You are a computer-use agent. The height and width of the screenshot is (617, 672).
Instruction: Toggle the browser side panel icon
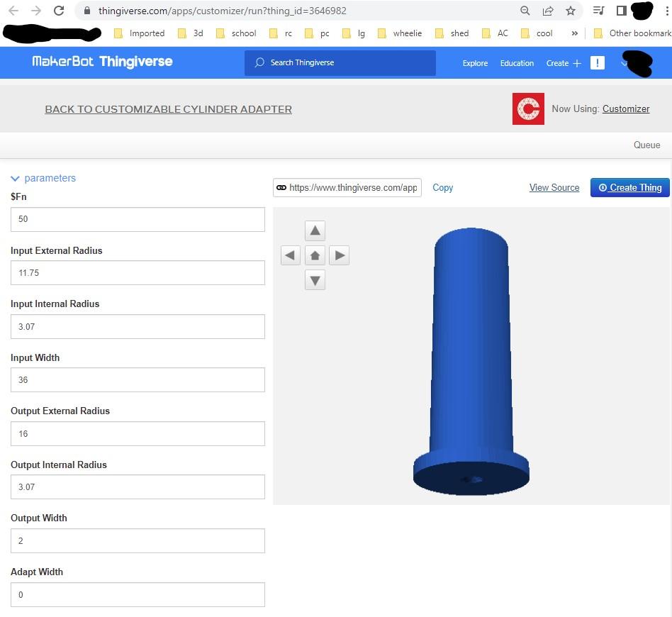[621, 11]
